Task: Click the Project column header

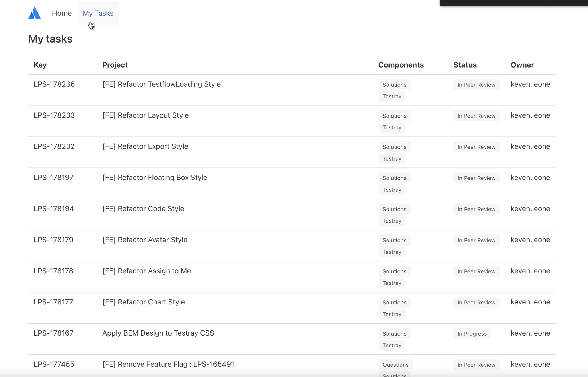Action: tap(115, 65)
